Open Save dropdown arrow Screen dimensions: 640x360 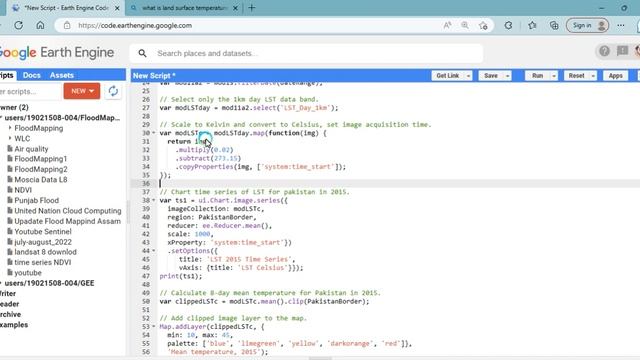(507, 76)
